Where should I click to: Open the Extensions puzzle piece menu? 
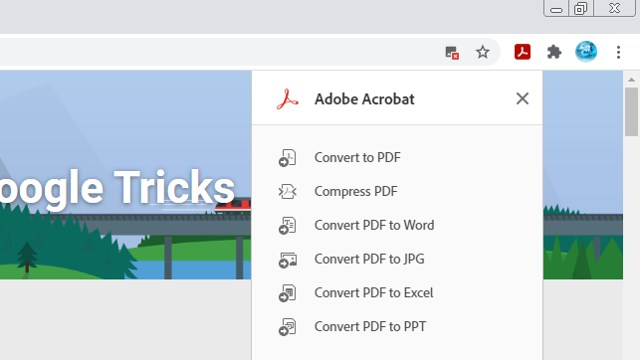tap(554, 52)
